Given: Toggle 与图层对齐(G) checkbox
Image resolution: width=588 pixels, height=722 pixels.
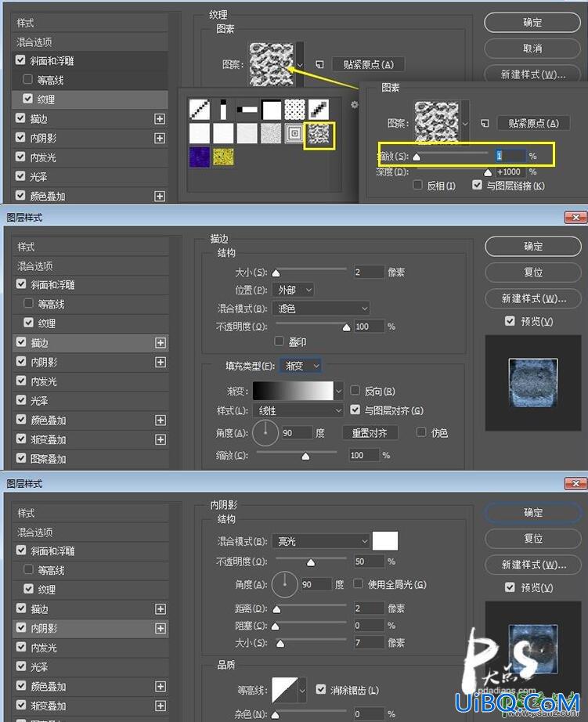Looking at the screenshot, I should click(x=355, y=410).
